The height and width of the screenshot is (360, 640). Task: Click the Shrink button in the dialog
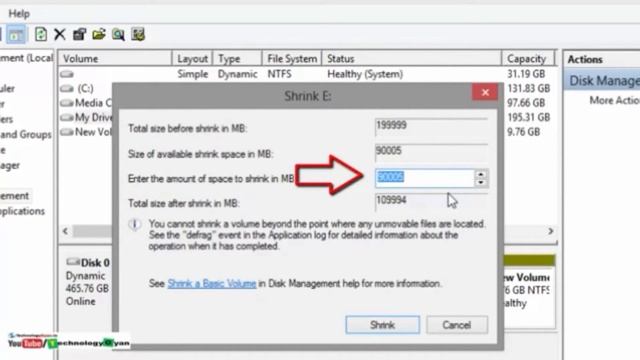pos(382,325)
